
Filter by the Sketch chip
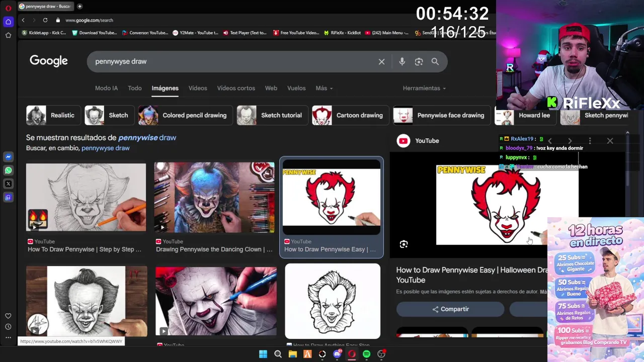click(109, 115)
